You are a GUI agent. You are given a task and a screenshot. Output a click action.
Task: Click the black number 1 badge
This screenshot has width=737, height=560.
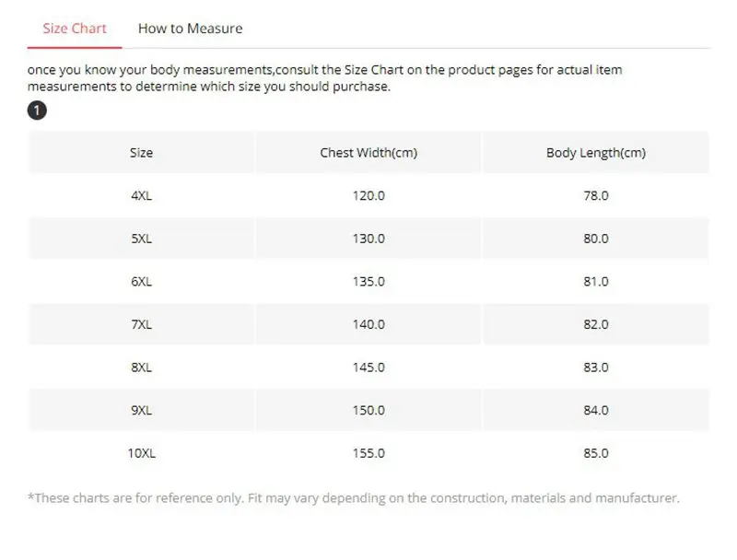click(x=38, y=111)
